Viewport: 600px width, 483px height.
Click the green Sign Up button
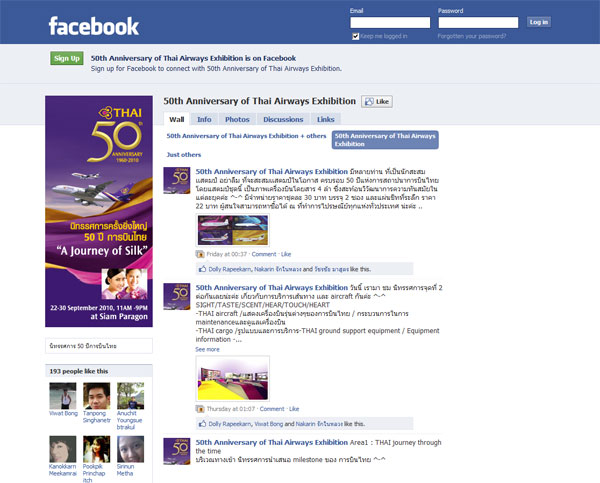tap(67, 58)
